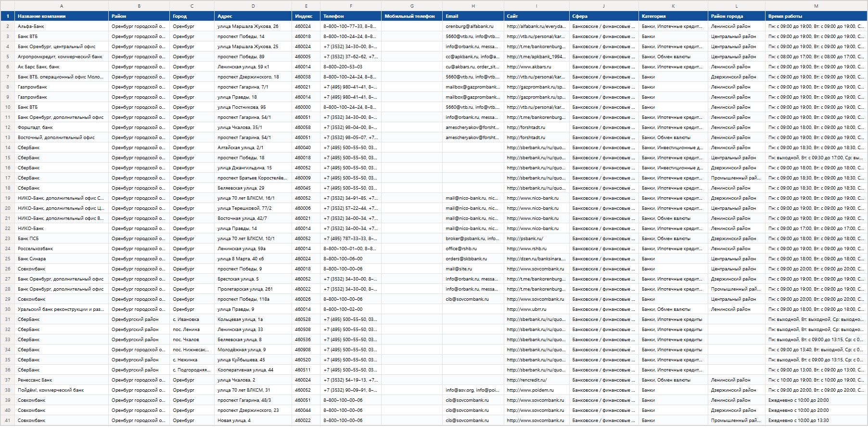868x434 pixels.
Task: Select the city cell "с. Ивановка"
Action: (192, 319)
